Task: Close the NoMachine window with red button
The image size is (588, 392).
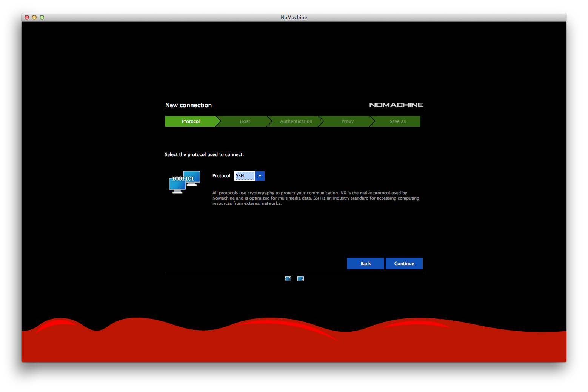Action: click(27, 17)
